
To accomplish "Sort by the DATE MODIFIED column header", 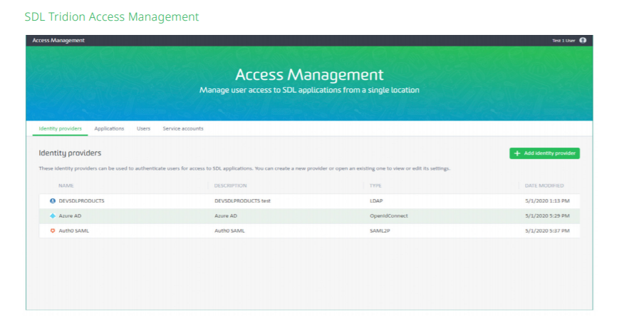I will [x=544, y=186].
